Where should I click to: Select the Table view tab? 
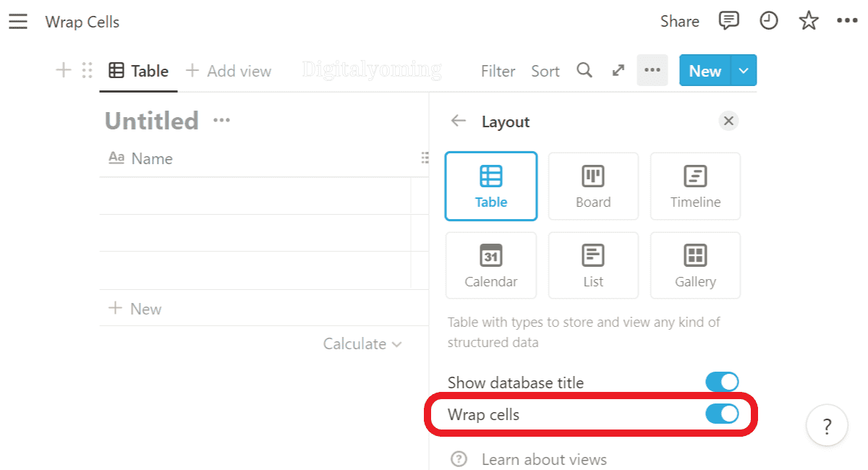tap(138, 71)
